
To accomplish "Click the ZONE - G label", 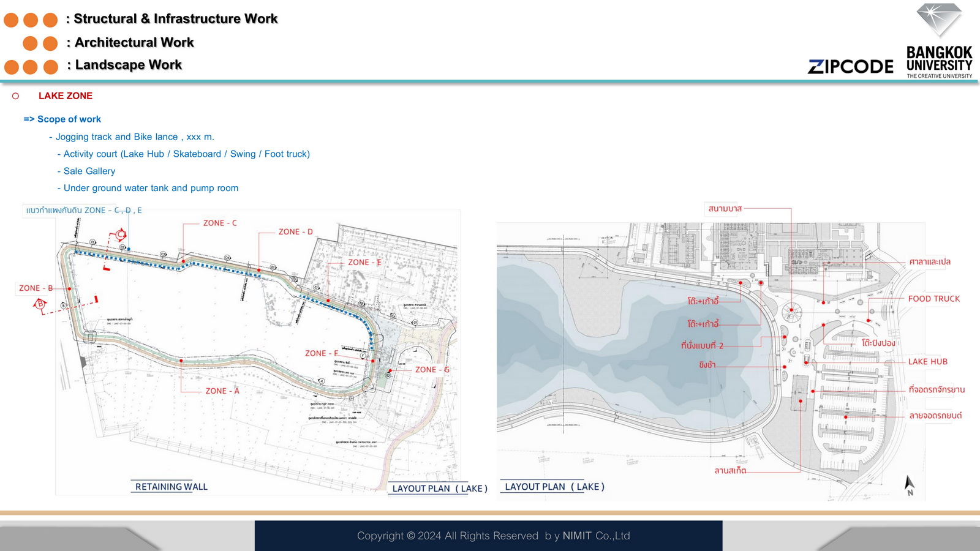I will pos(432,370).
